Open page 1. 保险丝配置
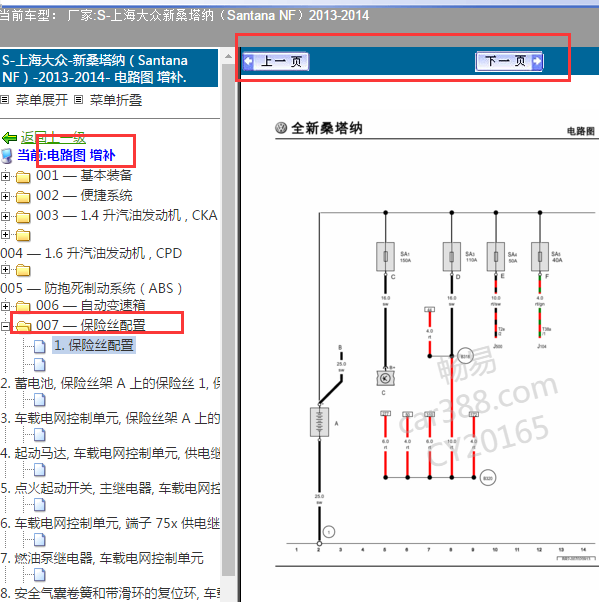 click(94, 345)
